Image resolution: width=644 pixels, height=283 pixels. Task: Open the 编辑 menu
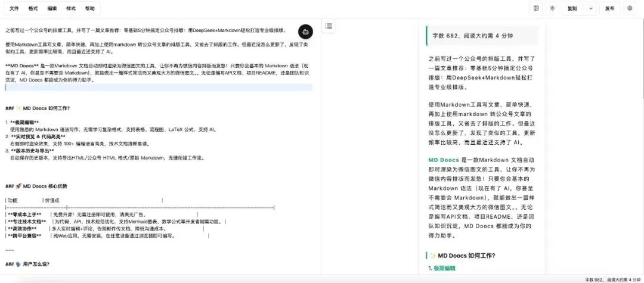[52, 9]
